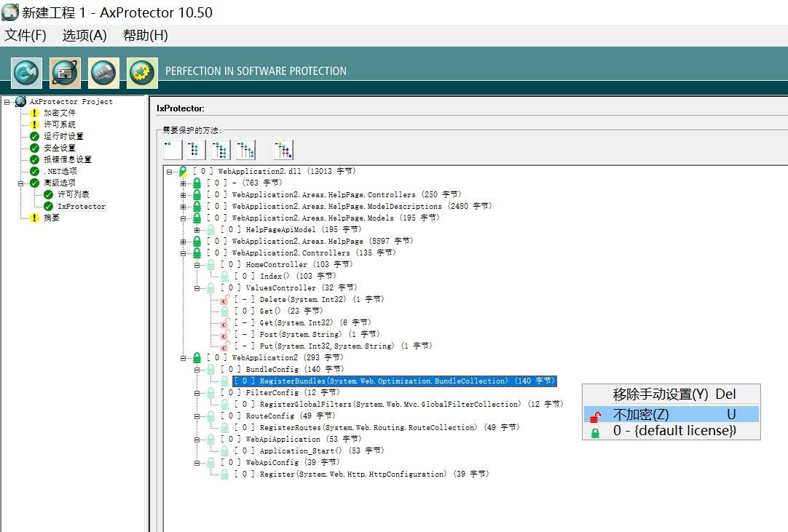Image resolution: width=788 pixels, height=532 pixels.
Task: Collapse tree to first level toolbar button
Action: click(x=173, y=150)
